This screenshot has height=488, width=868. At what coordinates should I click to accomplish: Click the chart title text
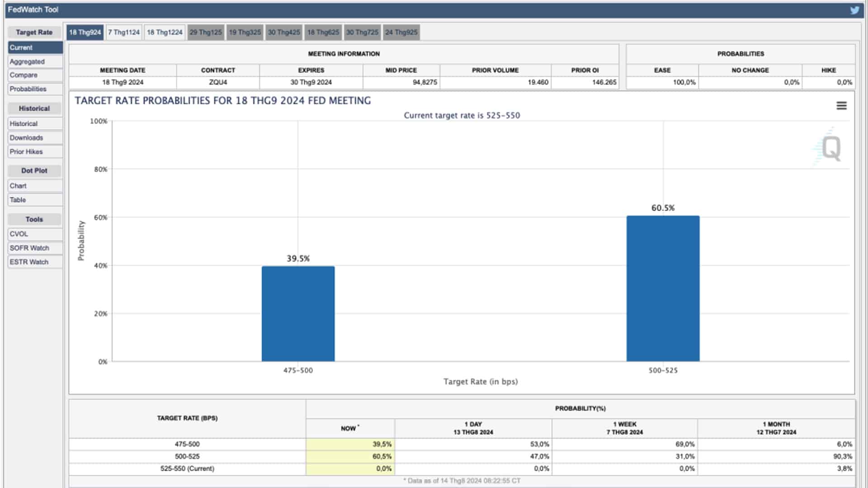click(223, 101)
